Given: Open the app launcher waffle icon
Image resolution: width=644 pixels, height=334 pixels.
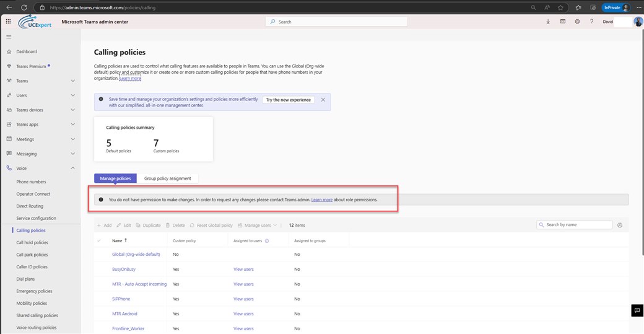Looking at the screenshot, I should (8, 21).
